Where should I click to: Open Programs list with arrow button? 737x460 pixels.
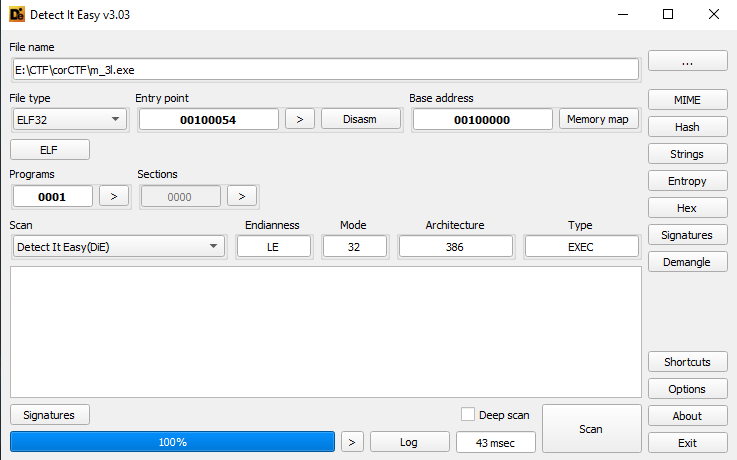tap(114, 196)
